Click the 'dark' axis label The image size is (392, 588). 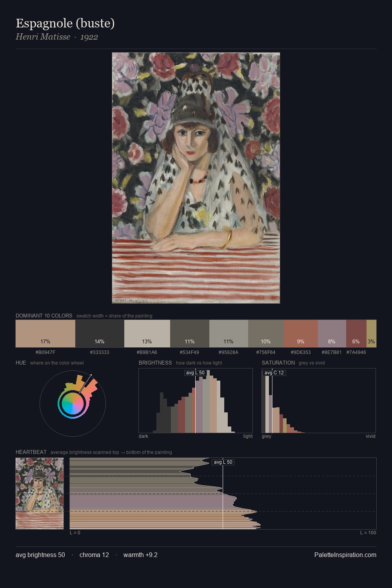[143, 436]
